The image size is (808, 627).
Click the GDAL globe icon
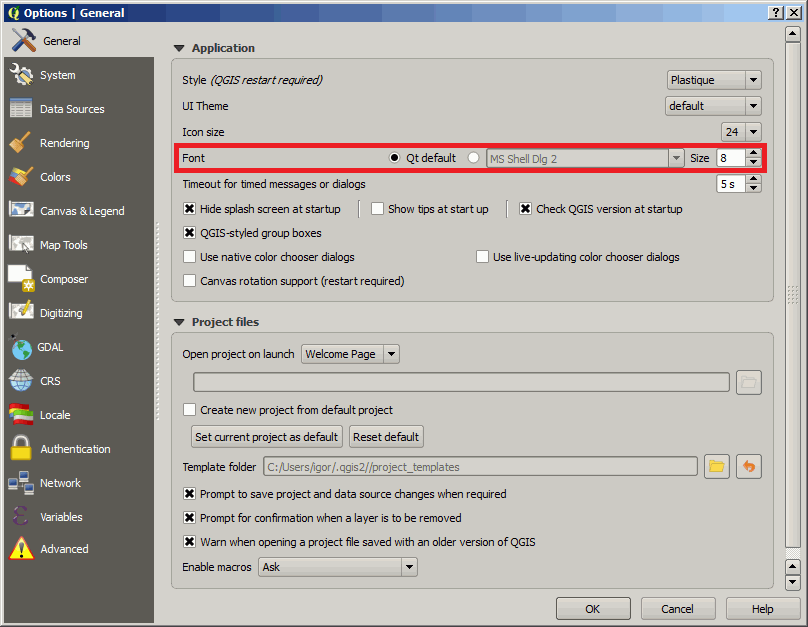click(21, 347)
